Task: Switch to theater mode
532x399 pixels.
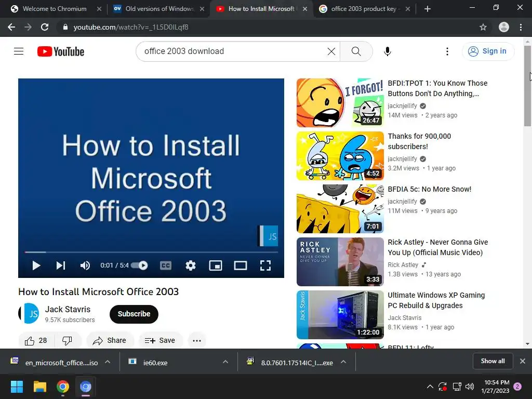Action: pyautogui.click(x=240, y=265)
